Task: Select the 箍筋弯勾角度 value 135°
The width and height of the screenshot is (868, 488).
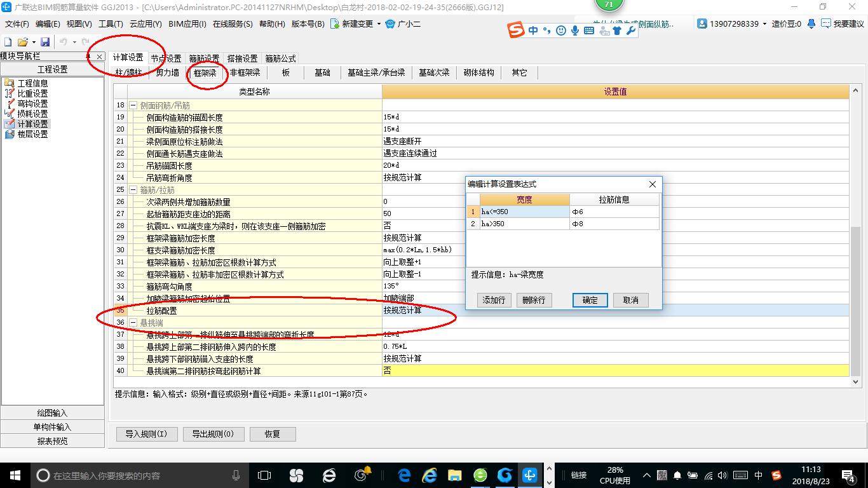Action: coord(615,287)
